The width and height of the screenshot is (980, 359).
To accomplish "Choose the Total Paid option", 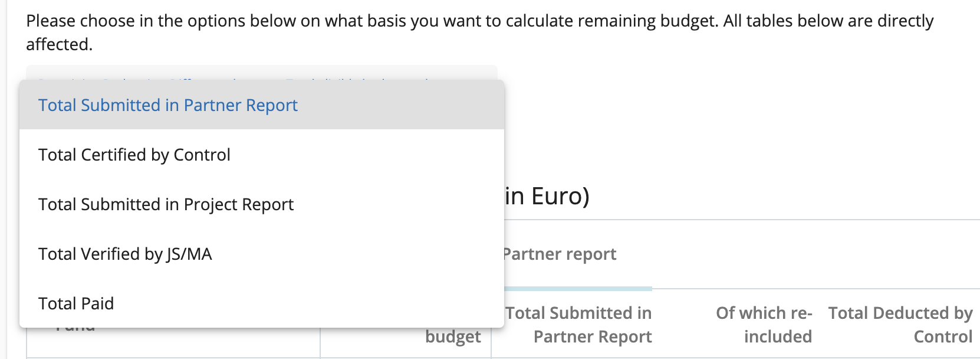I will tap(76, 303).
